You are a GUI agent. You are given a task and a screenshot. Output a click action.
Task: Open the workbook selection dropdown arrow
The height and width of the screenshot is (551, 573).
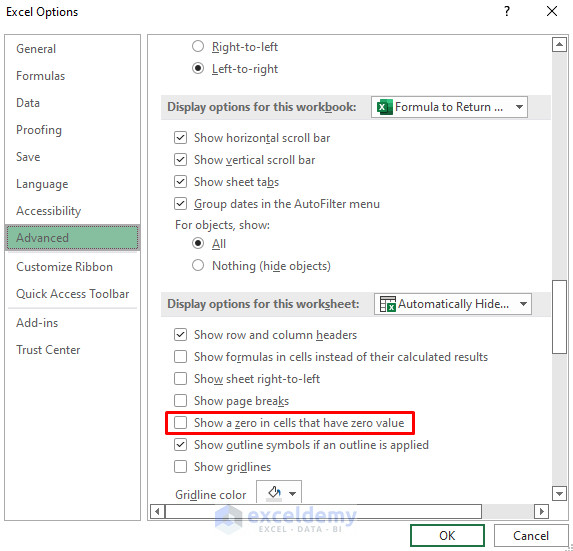pos(519,107)
